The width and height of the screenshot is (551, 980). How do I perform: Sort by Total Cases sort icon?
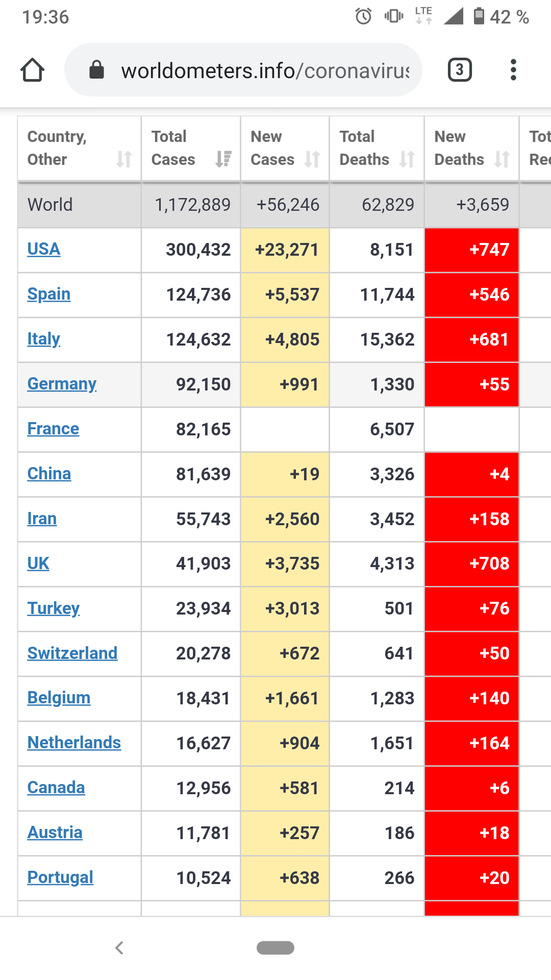(223, 159)
